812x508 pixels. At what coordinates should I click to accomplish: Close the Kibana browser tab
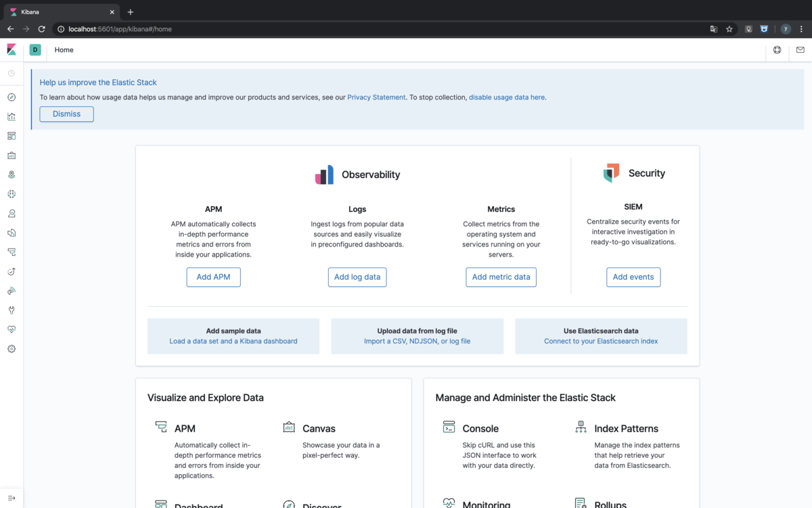112,12
